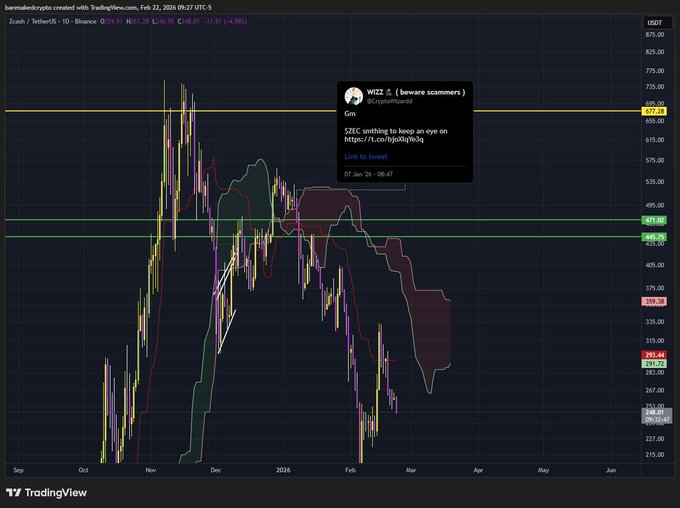Screen dimensions: 680x508
Task: Click the 'Jun' label on time axis
Action: (611, 470)
